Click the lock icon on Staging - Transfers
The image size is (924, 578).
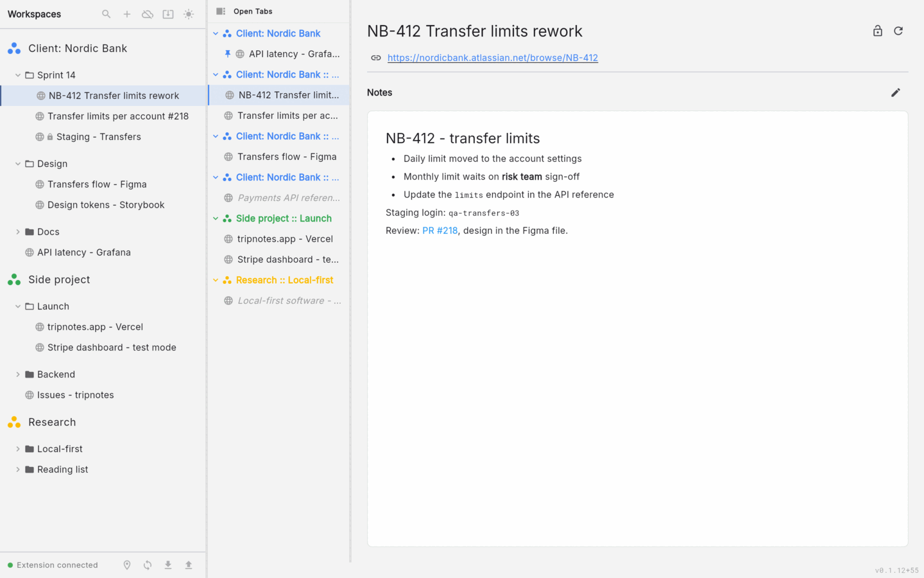point(50,137)
